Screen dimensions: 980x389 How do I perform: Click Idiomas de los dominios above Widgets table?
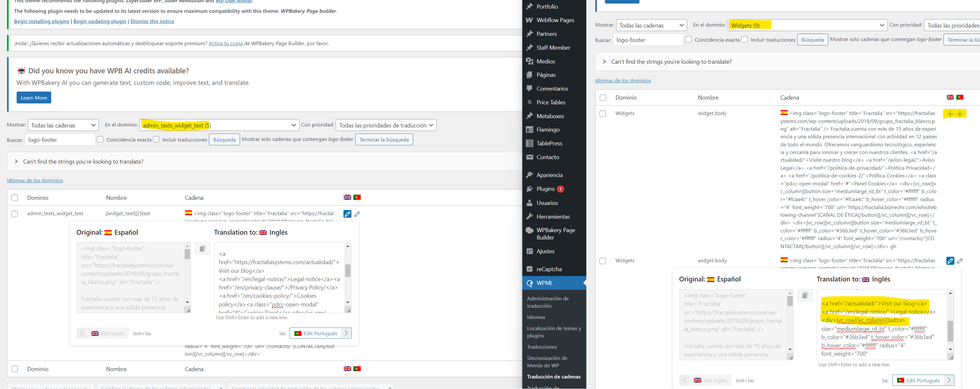[623, 80]
